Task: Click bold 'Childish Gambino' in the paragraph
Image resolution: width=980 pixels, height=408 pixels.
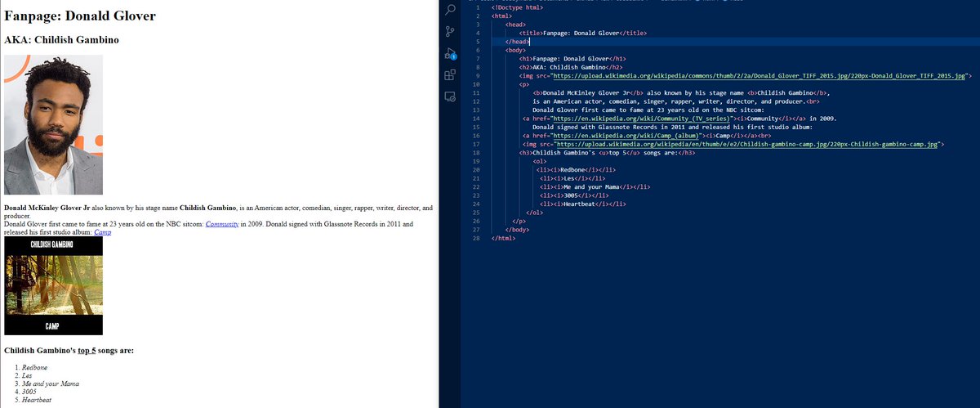Action: click(x=208, y=208)
